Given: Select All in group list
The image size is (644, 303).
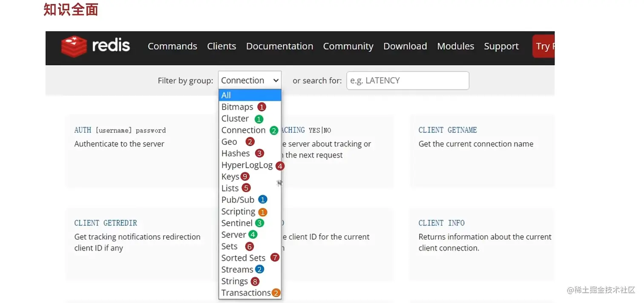Looking at the screenshot, I should [250, 95].
